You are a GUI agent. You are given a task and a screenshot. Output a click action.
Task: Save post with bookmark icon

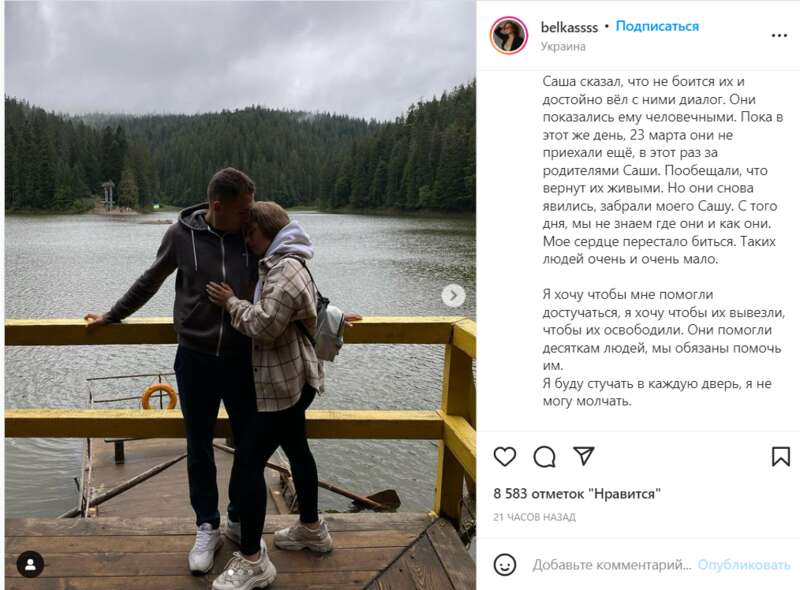(781, 456)
